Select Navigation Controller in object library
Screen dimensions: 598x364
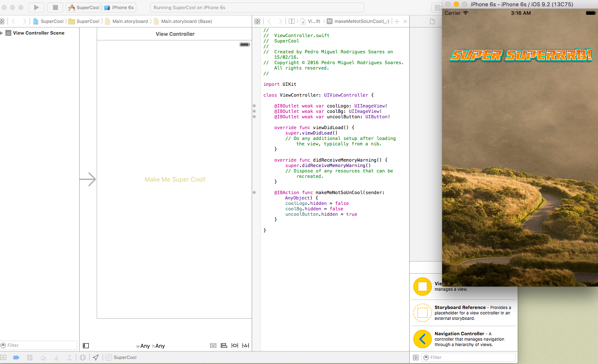tap(464, 339)
